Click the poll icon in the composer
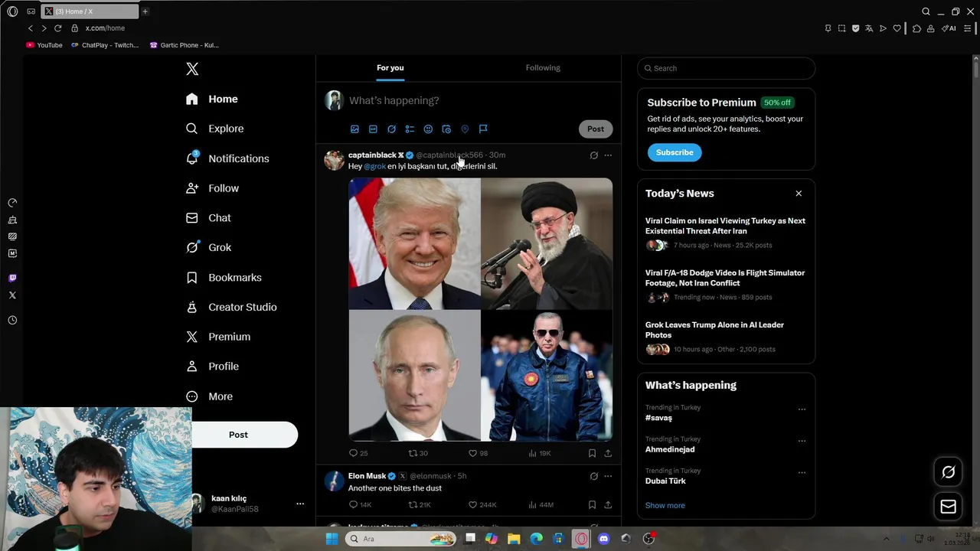 [x=410, y=129]
